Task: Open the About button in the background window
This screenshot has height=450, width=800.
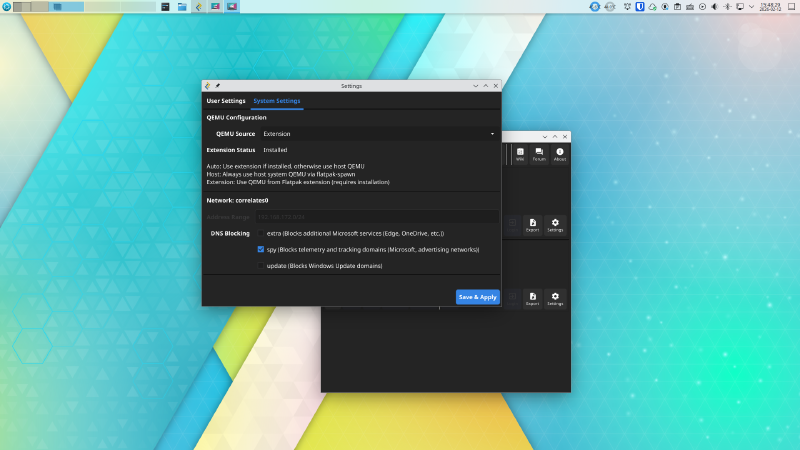Action: point(560,155)
